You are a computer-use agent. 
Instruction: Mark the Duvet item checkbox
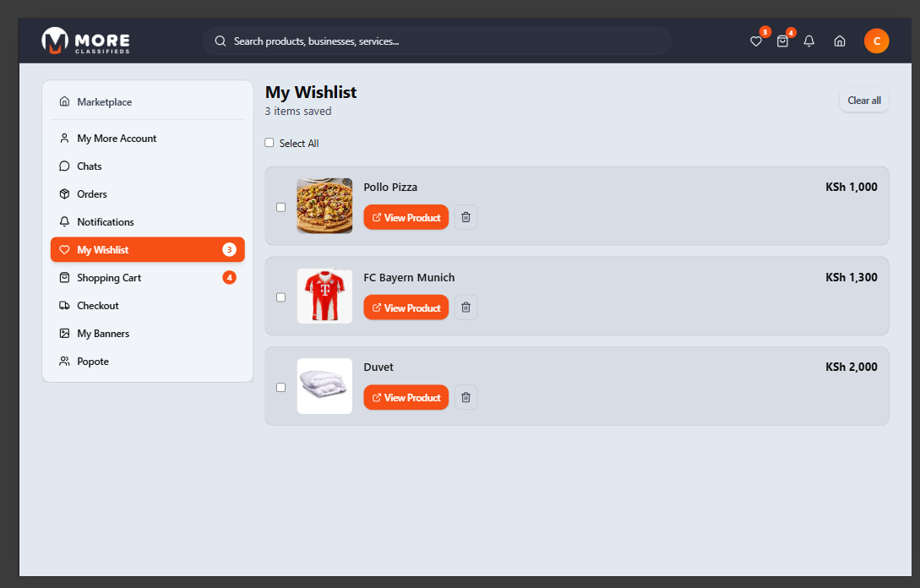click(x=281, y=387)
